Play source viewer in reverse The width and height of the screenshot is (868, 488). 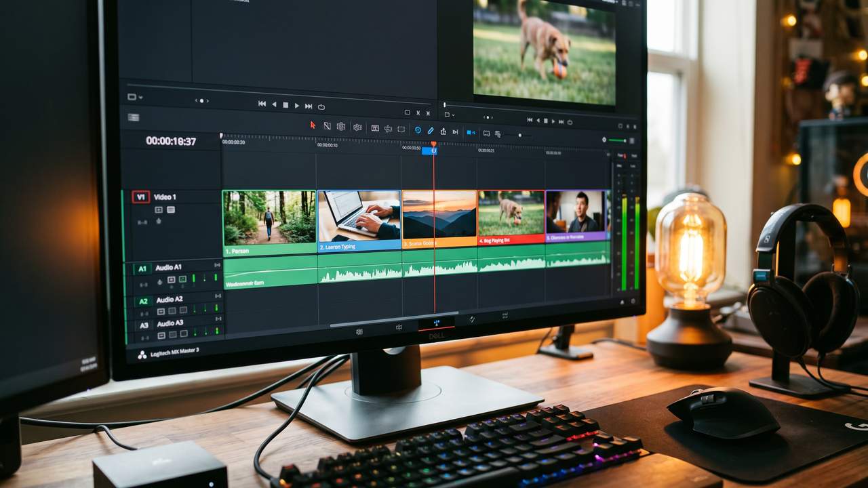coord(274,104)
